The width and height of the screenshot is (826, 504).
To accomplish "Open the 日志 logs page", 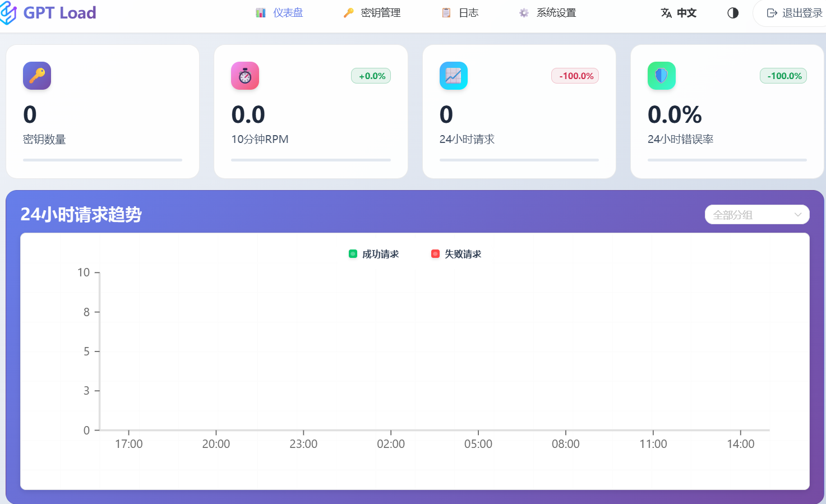I will tap(460, 13).
